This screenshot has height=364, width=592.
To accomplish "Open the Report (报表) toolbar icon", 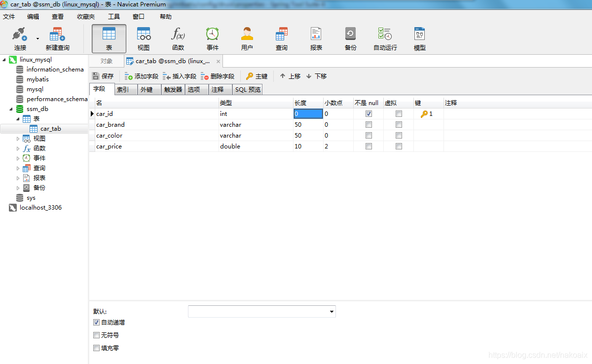I will [316, 39].
